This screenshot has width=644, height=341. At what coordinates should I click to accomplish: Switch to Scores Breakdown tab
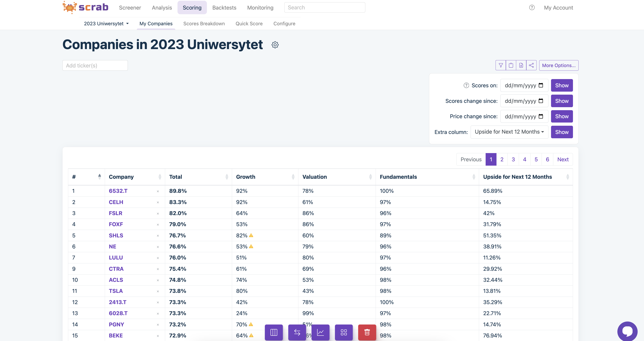(204, 23)
